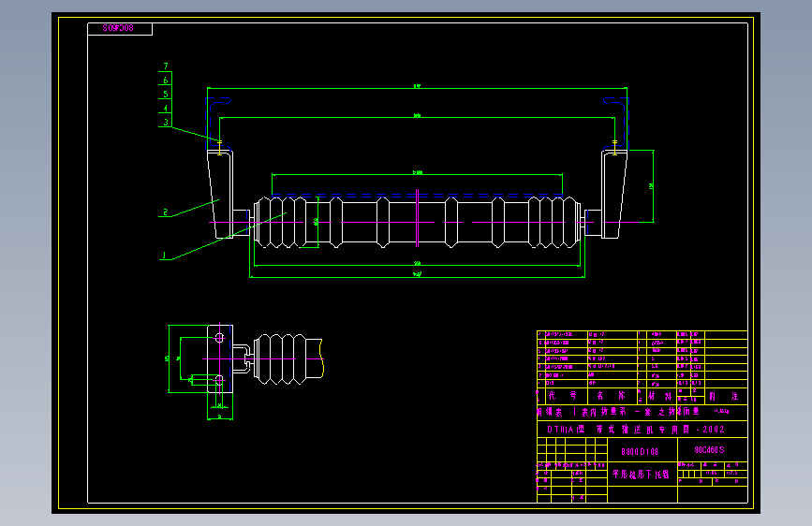
Task: Click the left bracket in the main view
Action: [x=221, y=194]
